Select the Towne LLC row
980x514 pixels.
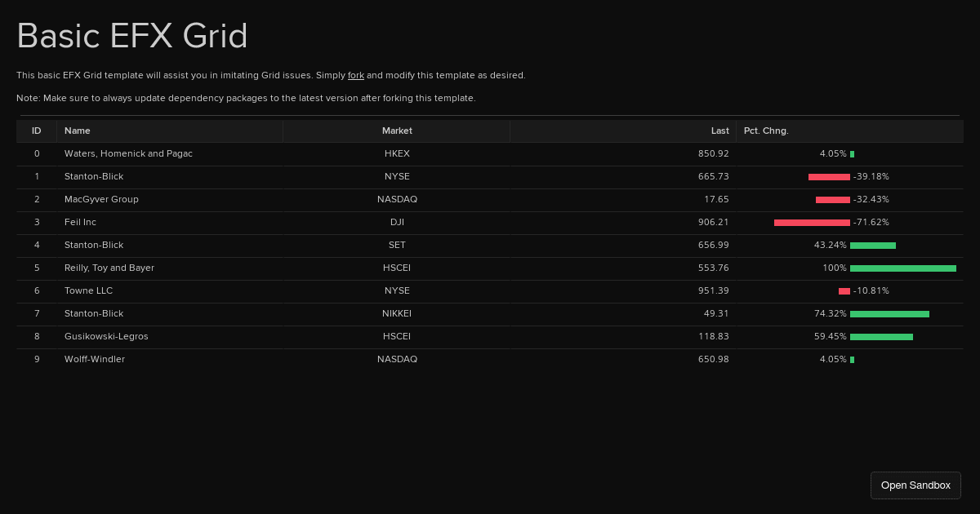88,290
